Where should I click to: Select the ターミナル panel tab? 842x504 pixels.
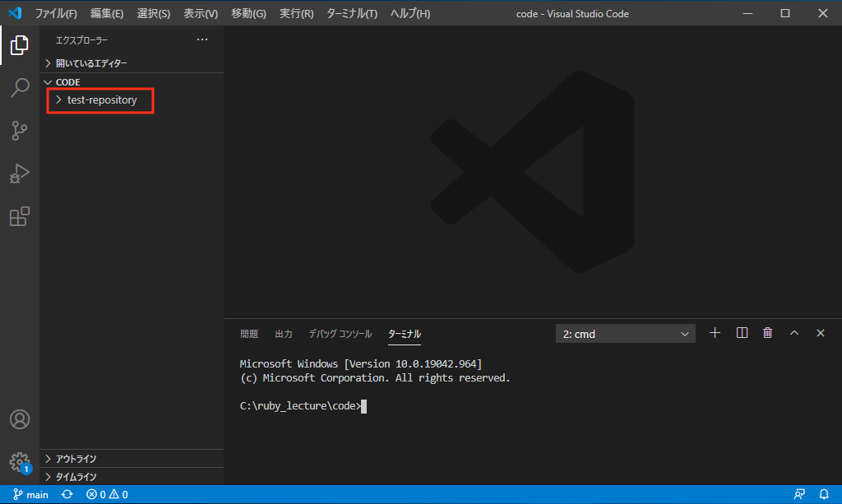tap(405, 334)
